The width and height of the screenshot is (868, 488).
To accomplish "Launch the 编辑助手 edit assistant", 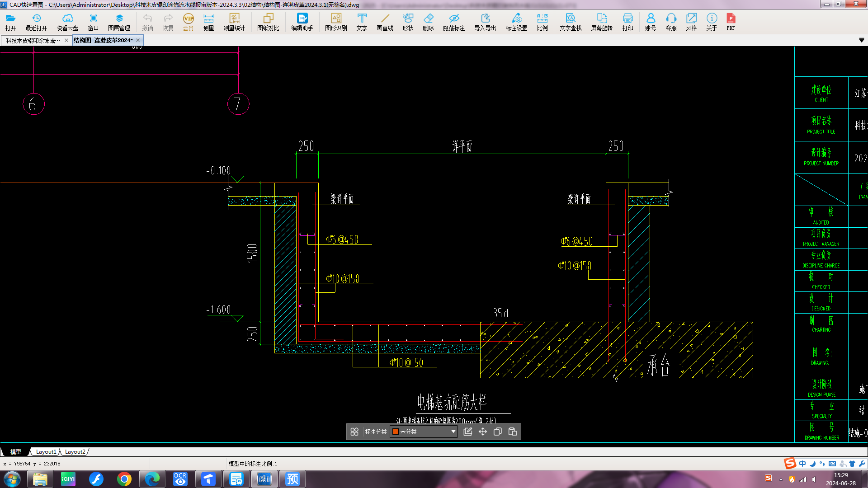I will point(302,22).
